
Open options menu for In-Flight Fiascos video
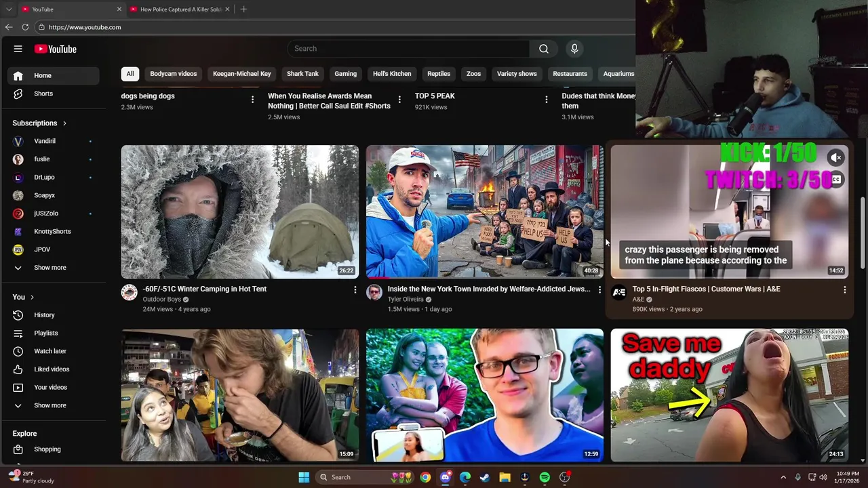(844, 290)
